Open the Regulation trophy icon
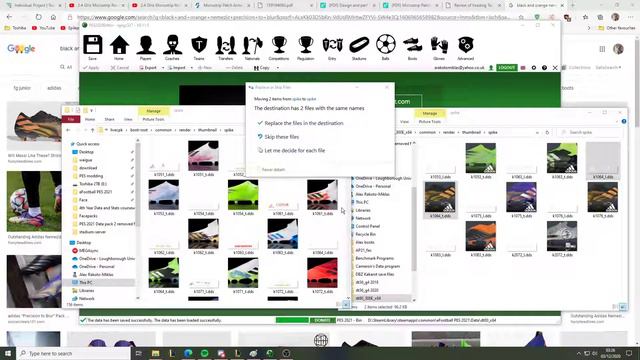640x360 pixels. 305,44
